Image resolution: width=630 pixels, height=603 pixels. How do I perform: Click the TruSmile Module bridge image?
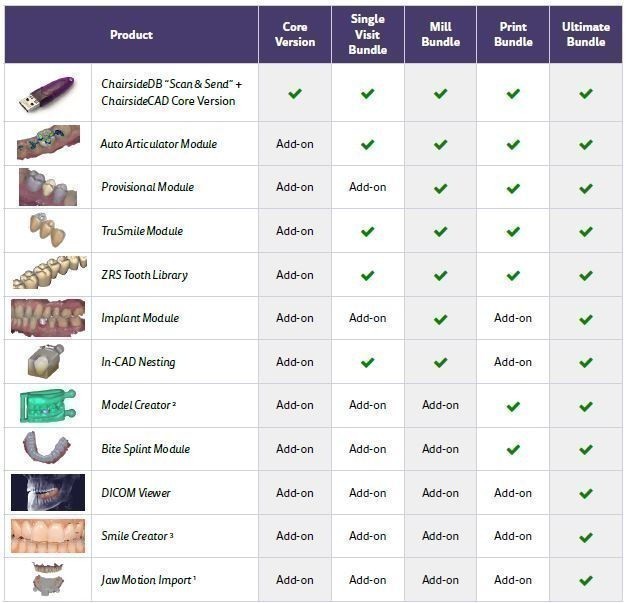[x=47, y=229]
